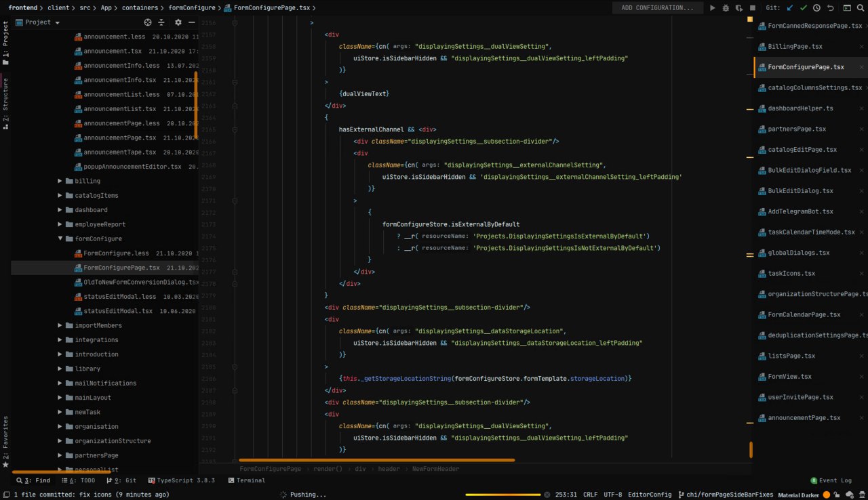Click the Git rollback arrow icon

tap(831, 8)
